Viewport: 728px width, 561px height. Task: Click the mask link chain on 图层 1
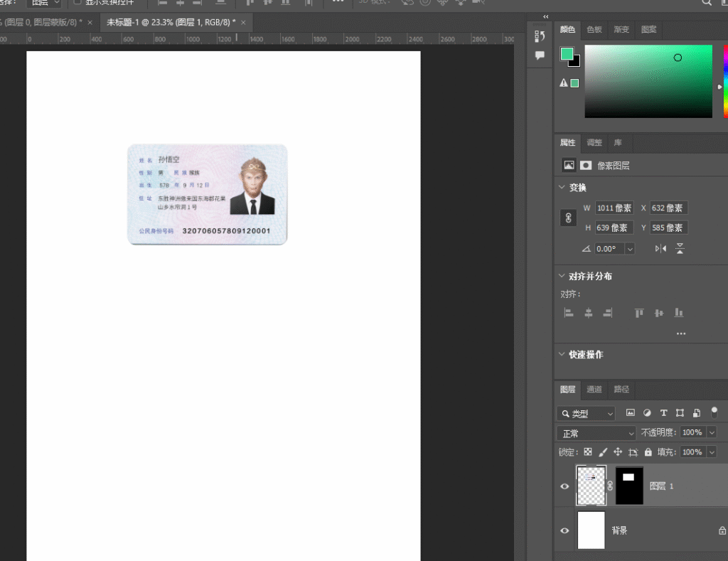610,486
